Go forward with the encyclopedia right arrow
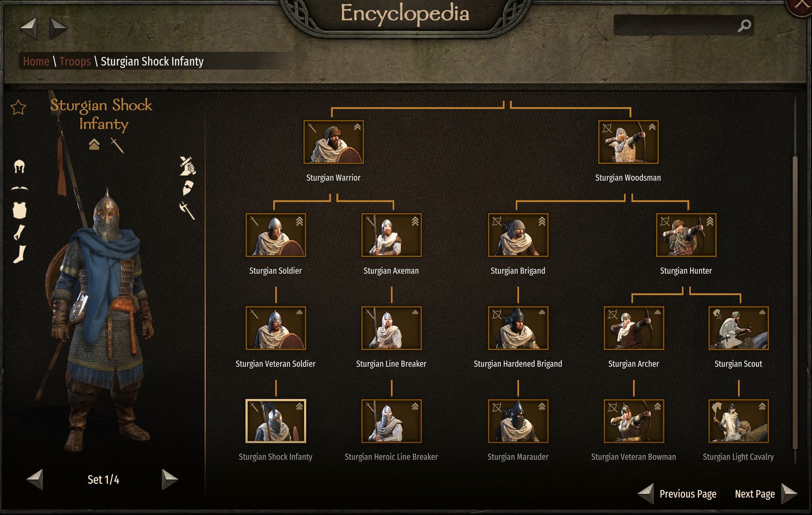The image size is (812, 515). [58, 28]
